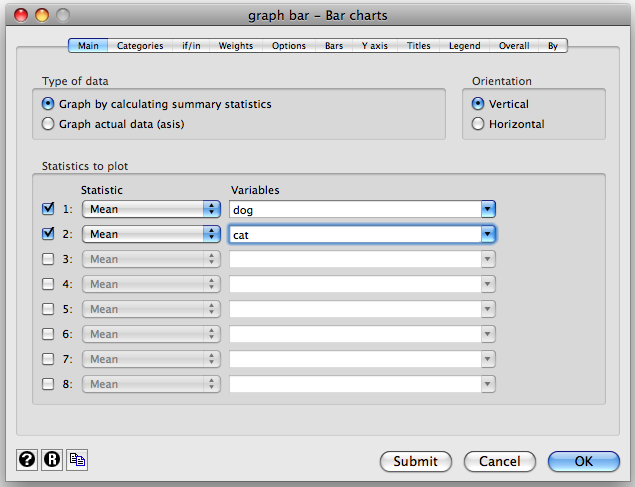
Task: Open the Statistic dropdown for row 2
Action: [x=151, y=234]
